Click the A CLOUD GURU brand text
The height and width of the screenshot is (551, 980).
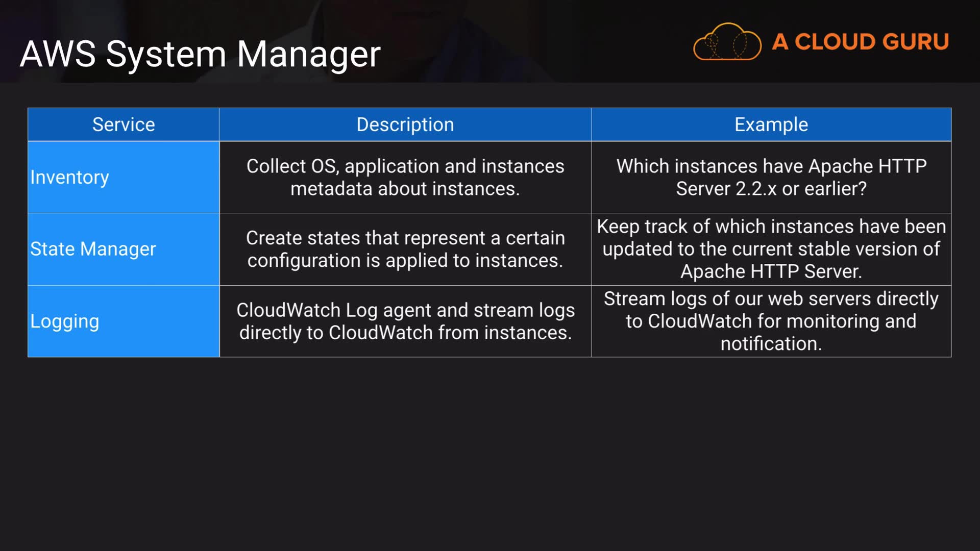[x=860, y=42]
